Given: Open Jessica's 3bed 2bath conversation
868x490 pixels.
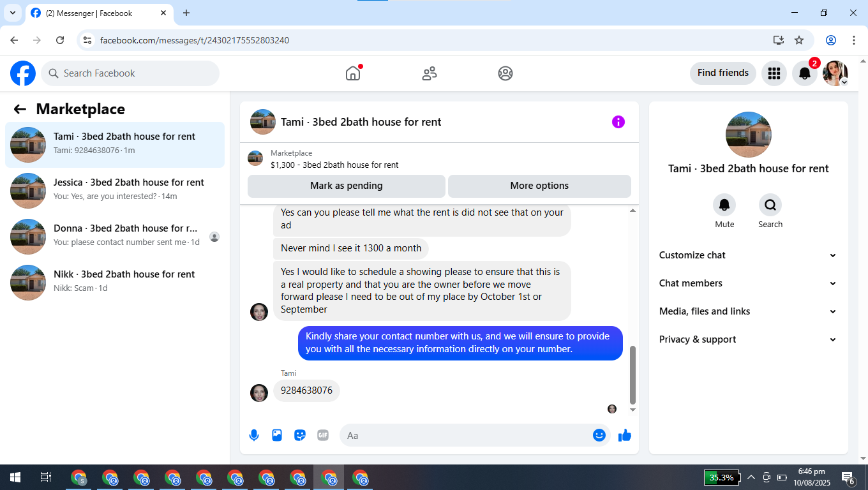Looking at the screenshot, I should click(x=115, y=191).
